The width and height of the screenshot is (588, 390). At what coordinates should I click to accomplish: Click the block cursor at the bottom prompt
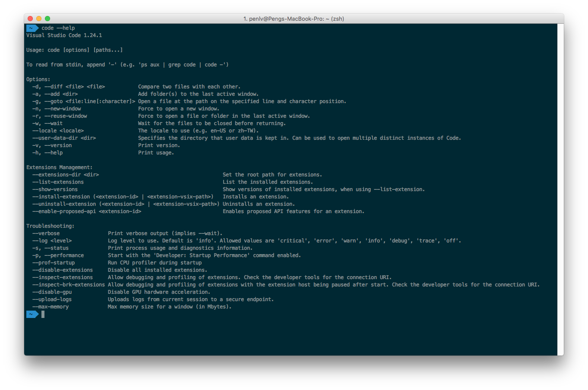[x=43, y=314]
